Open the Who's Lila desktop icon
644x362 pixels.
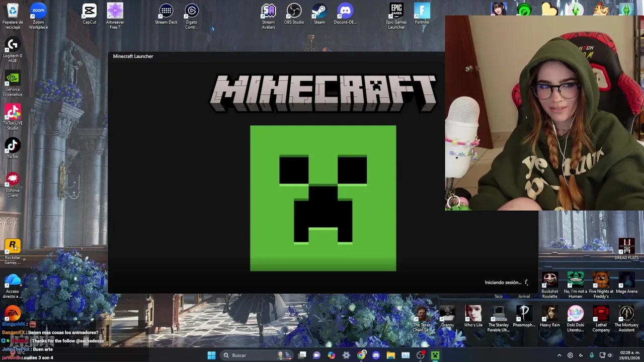473,317
